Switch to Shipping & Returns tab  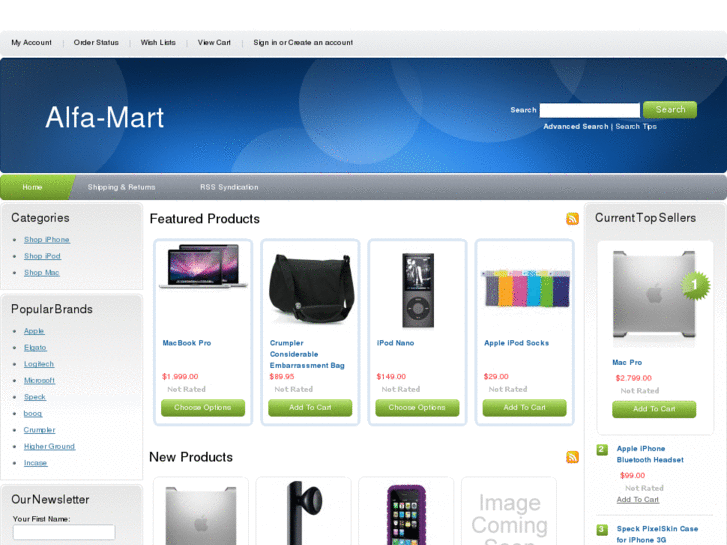point(121,187)
